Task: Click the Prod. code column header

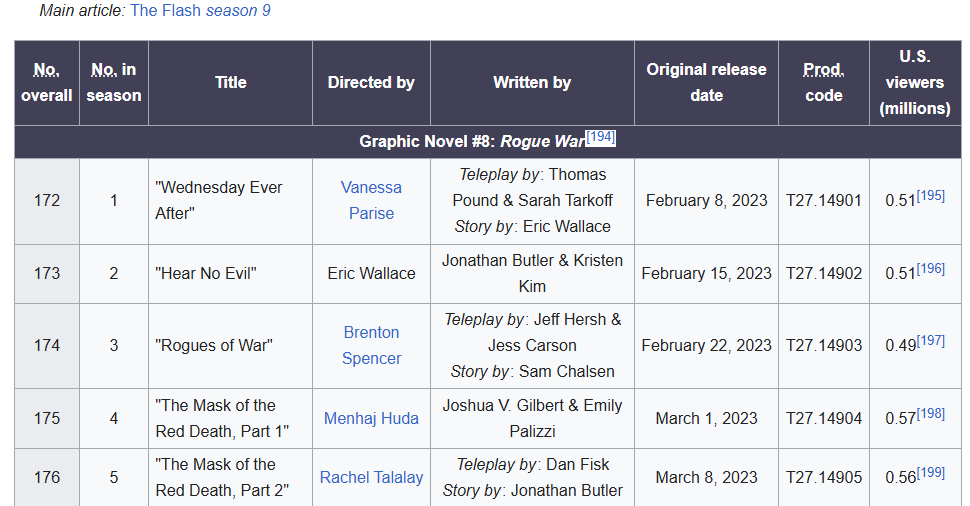Action: 824,83
